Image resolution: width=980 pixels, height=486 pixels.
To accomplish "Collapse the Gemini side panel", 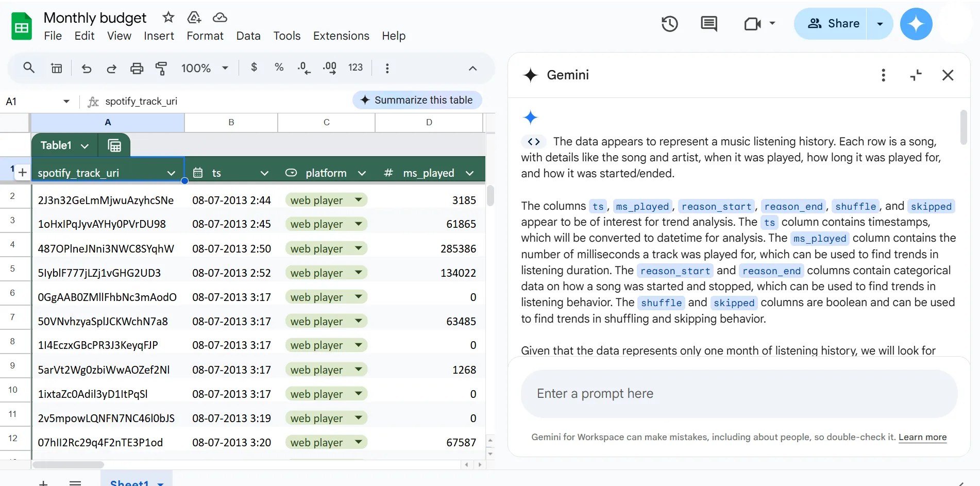I will point(916,75).
